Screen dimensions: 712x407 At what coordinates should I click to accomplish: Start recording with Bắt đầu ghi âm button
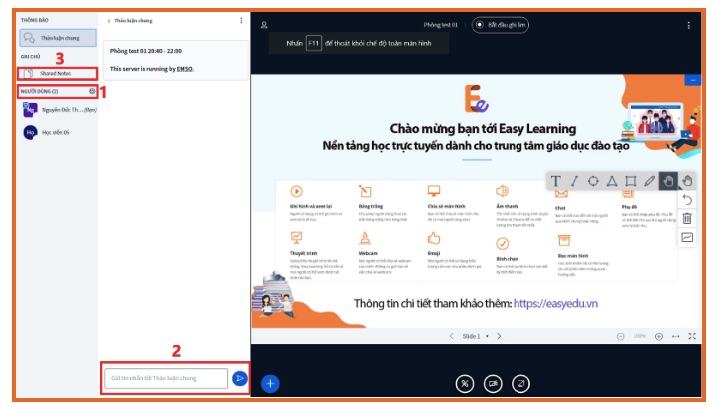tap(500, 25)
